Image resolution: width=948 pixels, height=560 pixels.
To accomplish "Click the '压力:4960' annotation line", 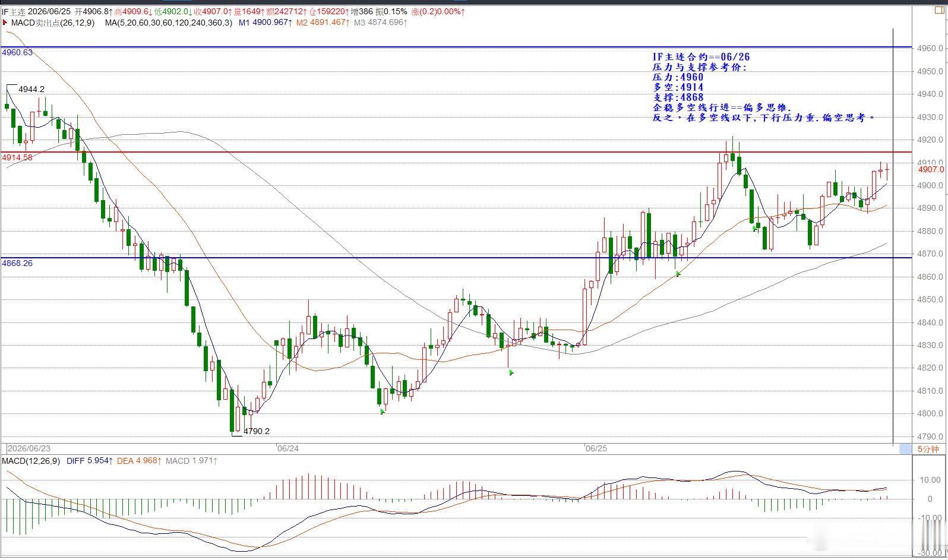I will click(678, 77).
